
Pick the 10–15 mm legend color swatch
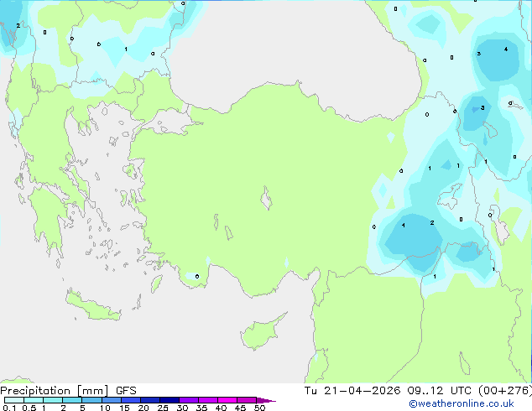click(x=112, y=400)
